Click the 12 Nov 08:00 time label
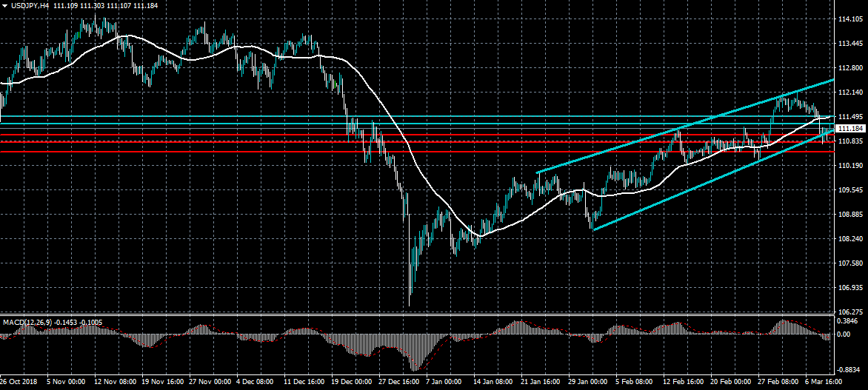Image resolution: width=868 pixels, height=390 pixels. coord(113,382)
